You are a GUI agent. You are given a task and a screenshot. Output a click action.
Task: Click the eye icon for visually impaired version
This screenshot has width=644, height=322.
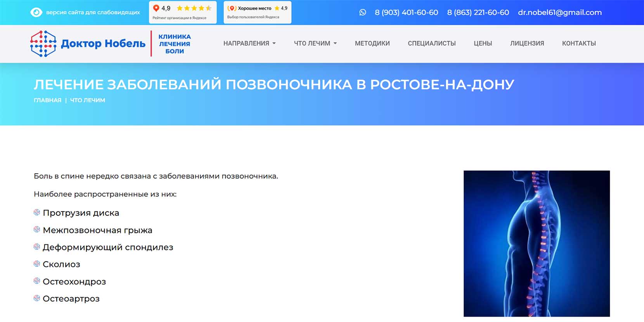coord(36,12)
